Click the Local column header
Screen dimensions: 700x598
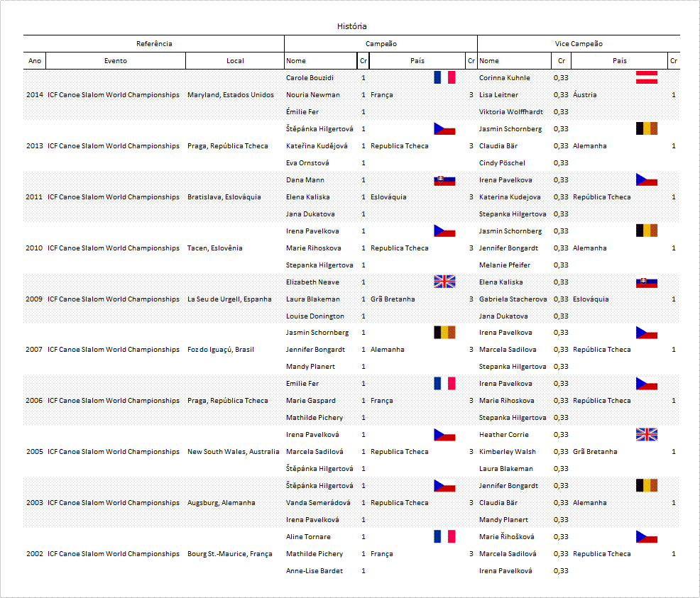tap(235, 60)
